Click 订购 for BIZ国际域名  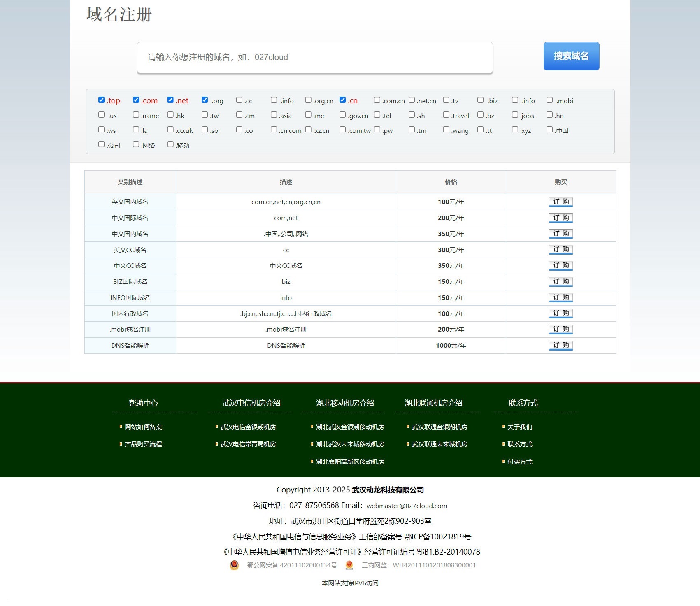(x=560, y=282)
